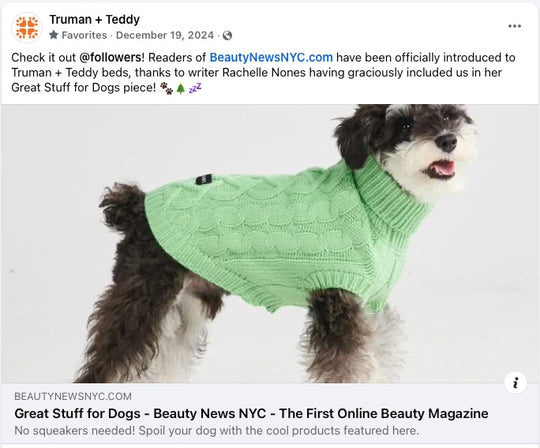540x448 pixels.
Task: Click the @followers mention
Action: 112,57
